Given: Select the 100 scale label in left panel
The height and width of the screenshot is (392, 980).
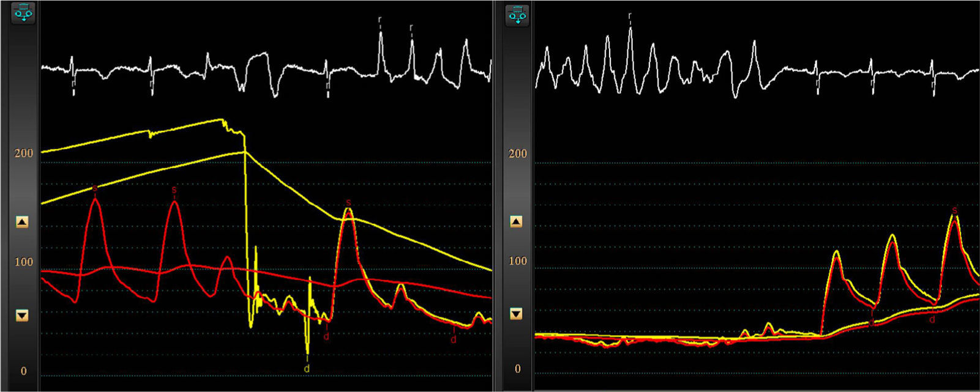Looking at the screenshot, I should pyautogui.click(x=24, y=262).
